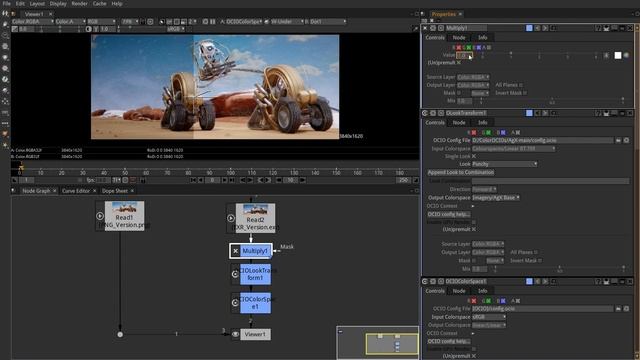The image size is (640, 360).
Task: Open Output Colorspace dropdown in OCIOLookTransform1
Action: tap(496, 198)
